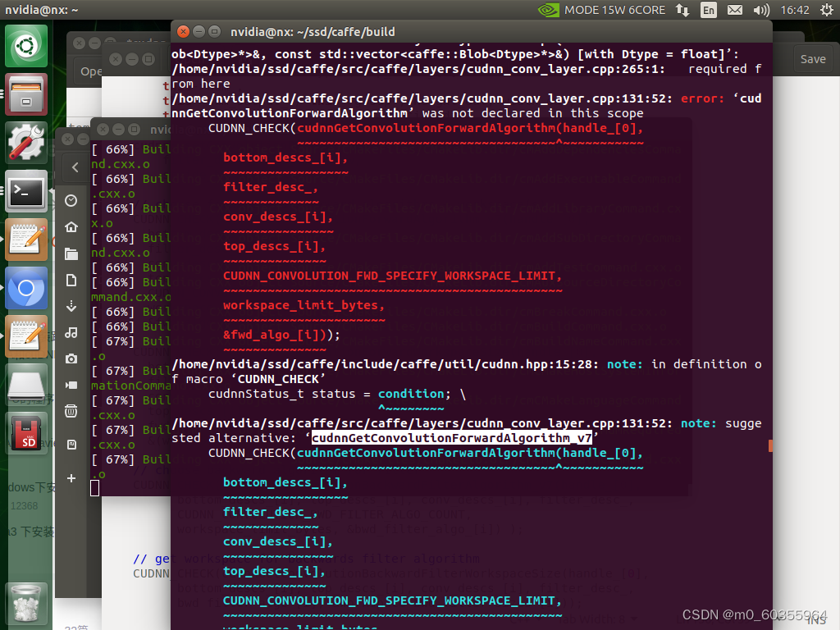Click red CUDNN_CONVOLUTION_FWD_SPECIFY_WORKSPACE_LIMIT error text
The width and height of the screenshot is (840, 630).
point(392,276)
